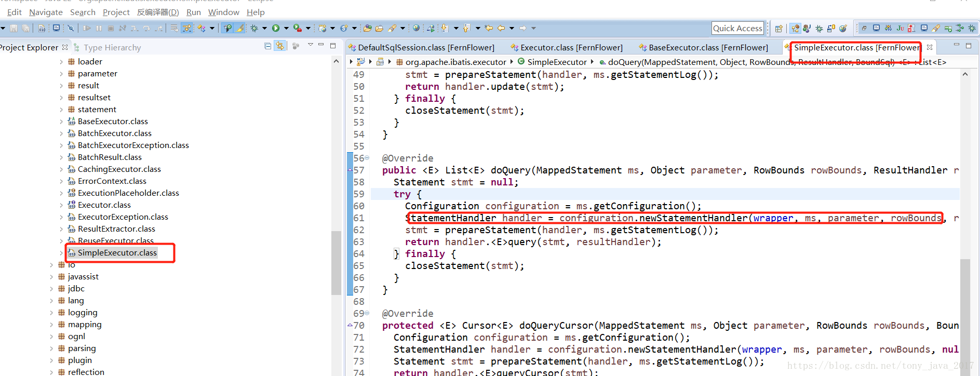Open Run button dropdown arrow
Viewport: 980px width, 376px height.
pos(286,28)
